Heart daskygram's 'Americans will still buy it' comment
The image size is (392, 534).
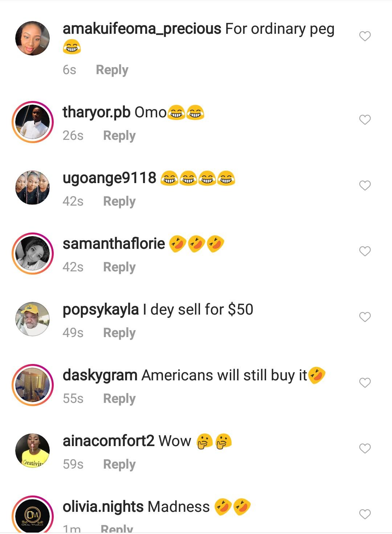coord(365,383)
